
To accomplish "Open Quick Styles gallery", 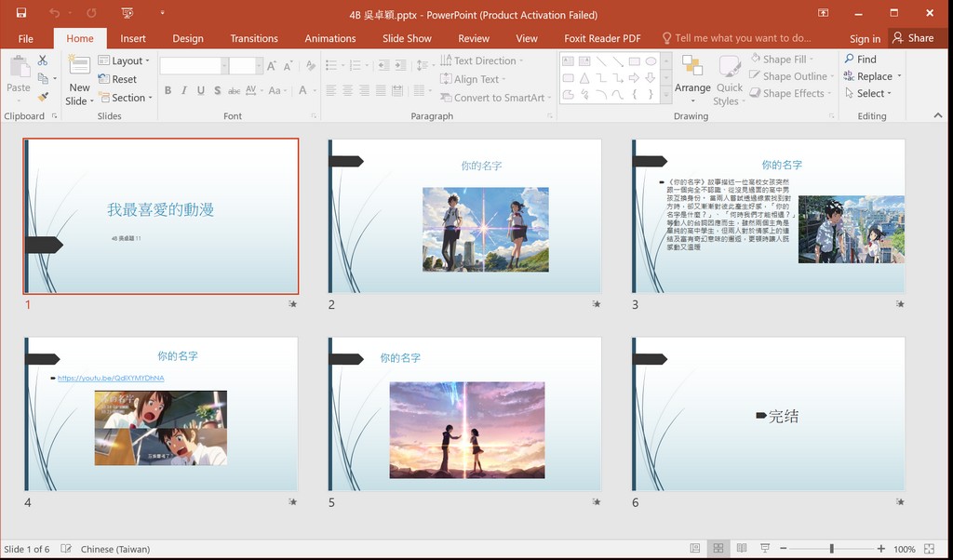I will pos(729,80).
